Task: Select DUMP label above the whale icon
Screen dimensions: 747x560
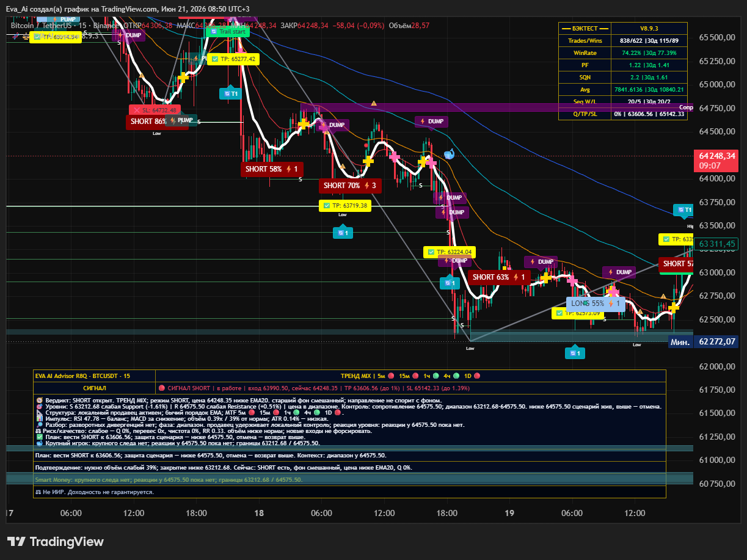Action: pyautogui.click(x=430, y=122)
